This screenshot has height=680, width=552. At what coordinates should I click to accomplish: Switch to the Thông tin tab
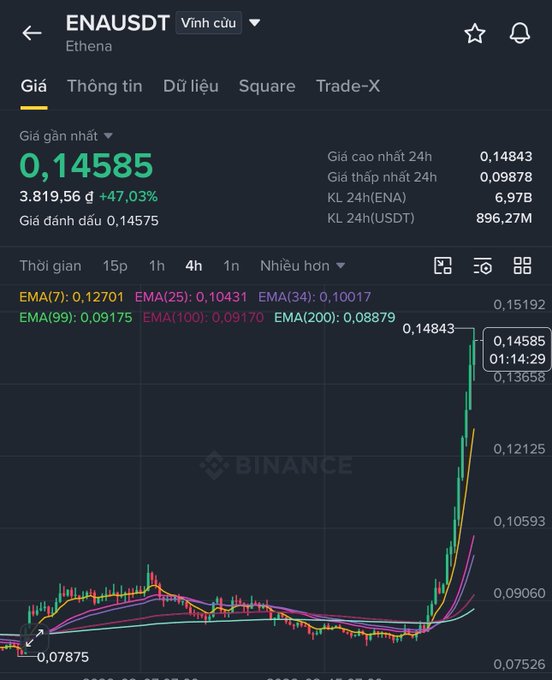(105, 86)
